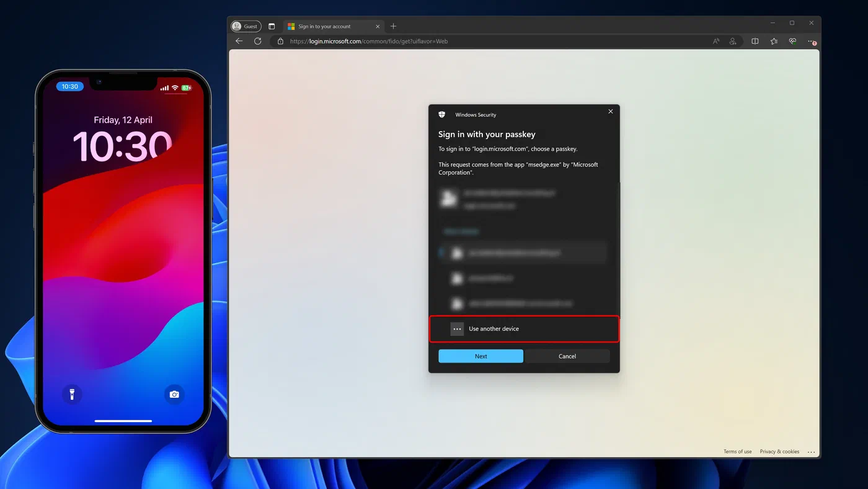868x489 pixels.
Task: Activate the Read aloud icon in address bar
Action: coord(716,42)
